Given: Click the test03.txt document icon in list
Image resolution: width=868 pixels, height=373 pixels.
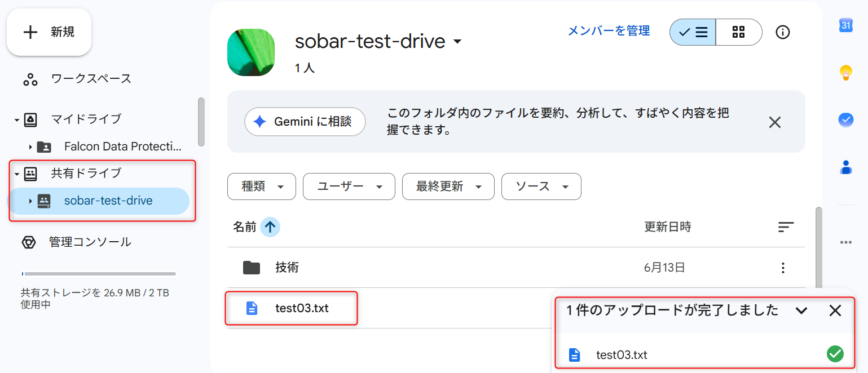Looking at the screenshot, I should tap(252, 308).
